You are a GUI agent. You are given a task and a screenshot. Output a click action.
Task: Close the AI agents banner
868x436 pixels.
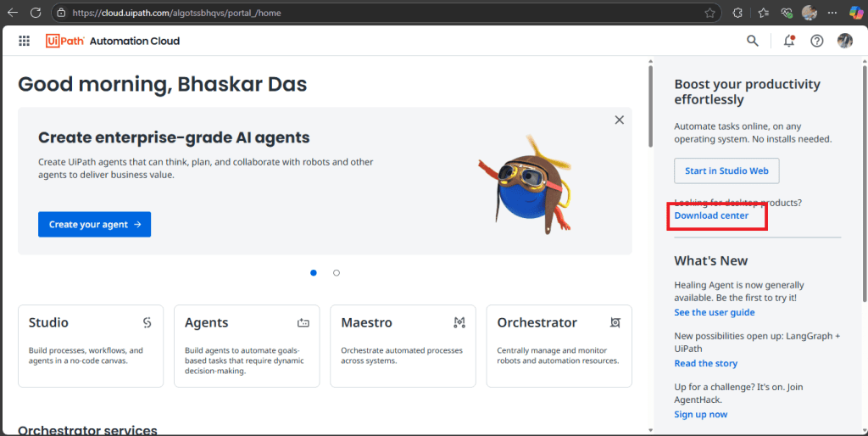[620, 120]
